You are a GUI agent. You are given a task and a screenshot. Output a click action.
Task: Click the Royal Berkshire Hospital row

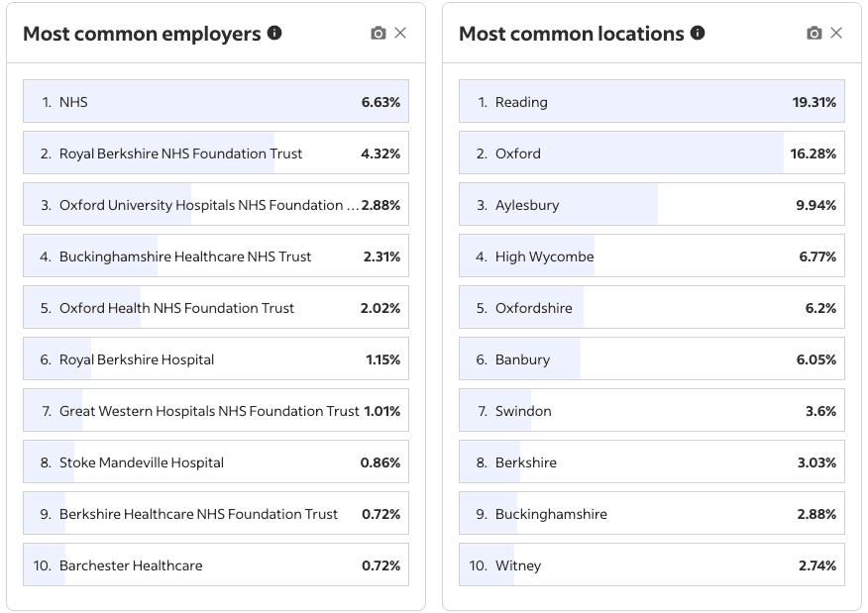point(216,359)
